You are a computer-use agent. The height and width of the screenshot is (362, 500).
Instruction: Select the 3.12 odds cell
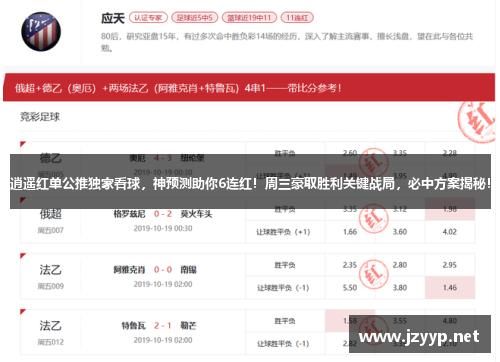(x=400, y=209)
